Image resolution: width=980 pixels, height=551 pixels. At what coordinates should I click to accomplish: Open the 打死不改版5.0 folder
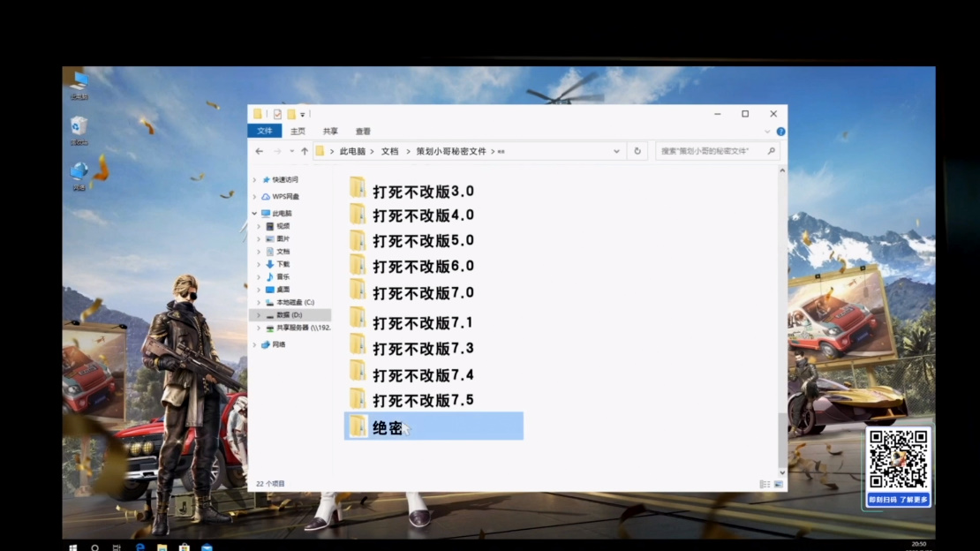(412, 240)
